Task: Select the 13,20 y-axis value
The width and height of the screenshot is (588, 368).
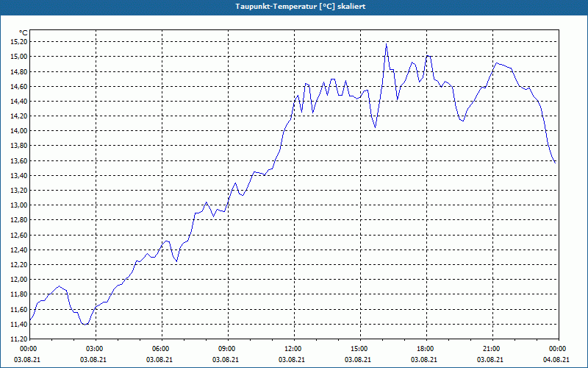Action: click(x=18, y=191)
